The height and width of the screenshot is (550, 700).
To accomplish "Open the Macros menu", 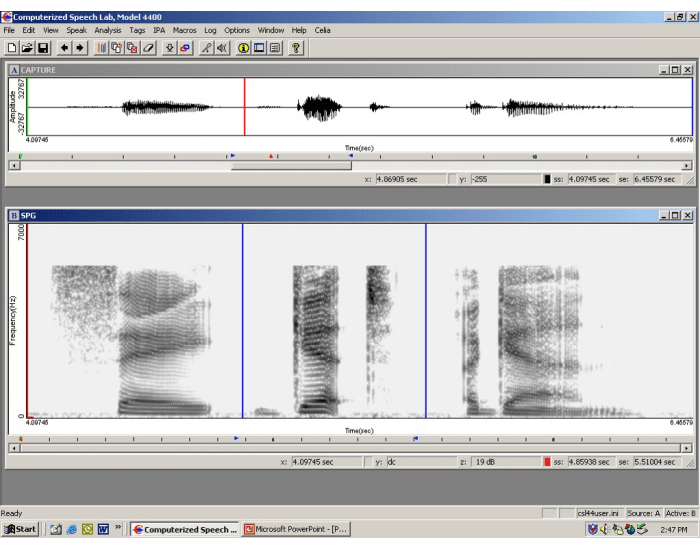I will coord(184,30).
